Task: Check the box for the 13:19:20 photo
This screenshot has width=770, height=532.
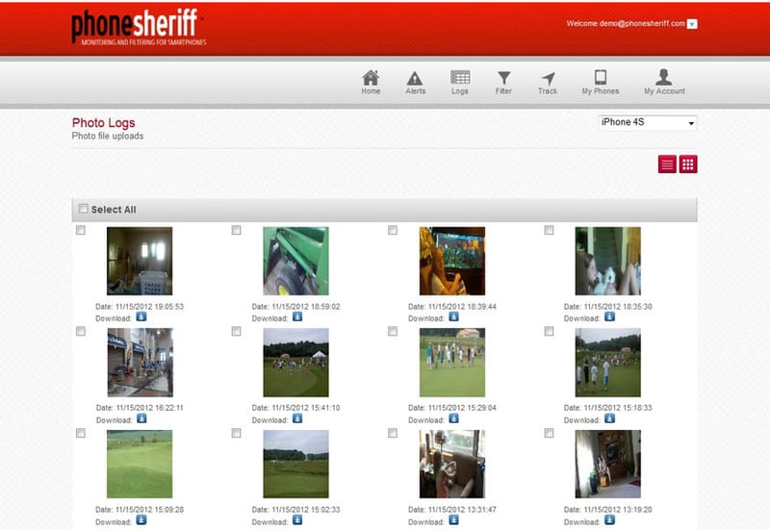Action: [549, 433]
